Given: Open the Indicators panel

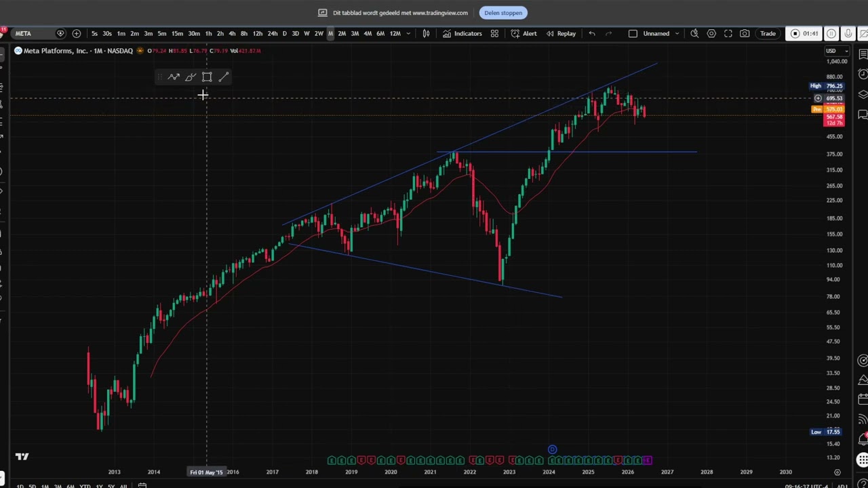Looking at the screenshot, I should 462,33.
